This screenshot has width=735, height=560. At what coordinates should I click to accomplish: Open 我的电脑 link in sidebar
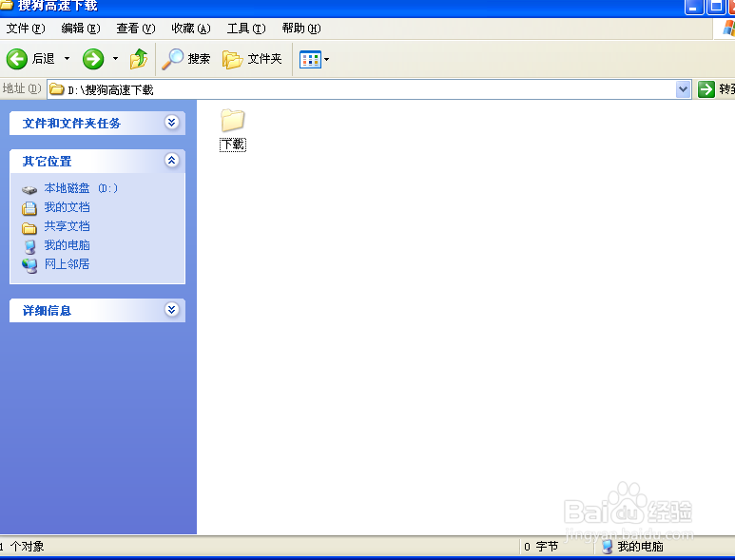(67, 245)
